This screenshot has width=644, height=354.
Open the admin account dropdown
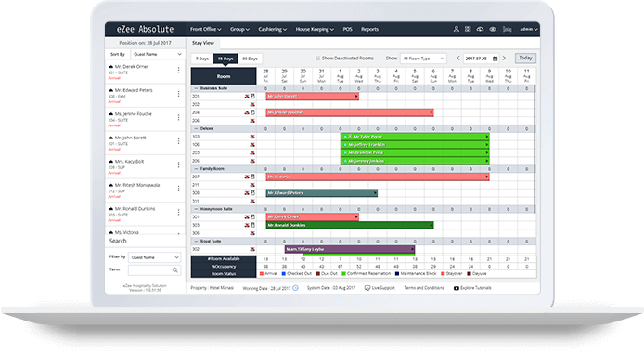click(x=529, y=29)
